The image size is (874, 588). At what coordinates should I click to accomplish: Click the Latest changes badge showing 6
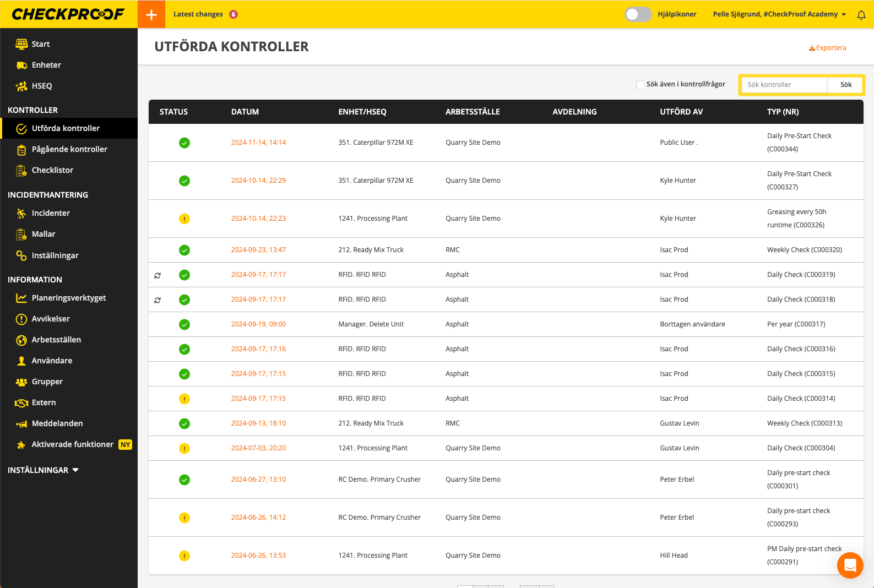(x=234, y=14)
